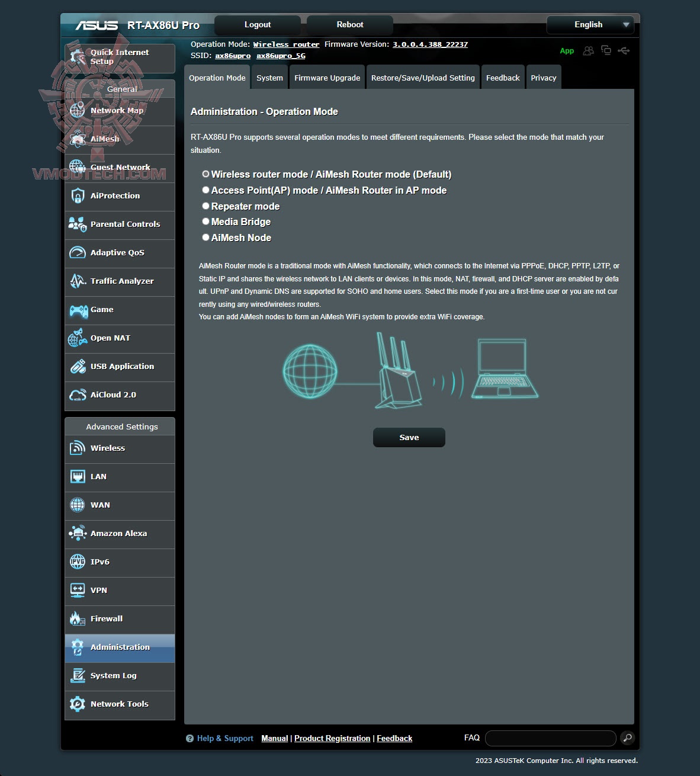Viewport: 700px width, 776px height.
Task: Select Wireless router mode radio button
Action: tap(205, 174)
